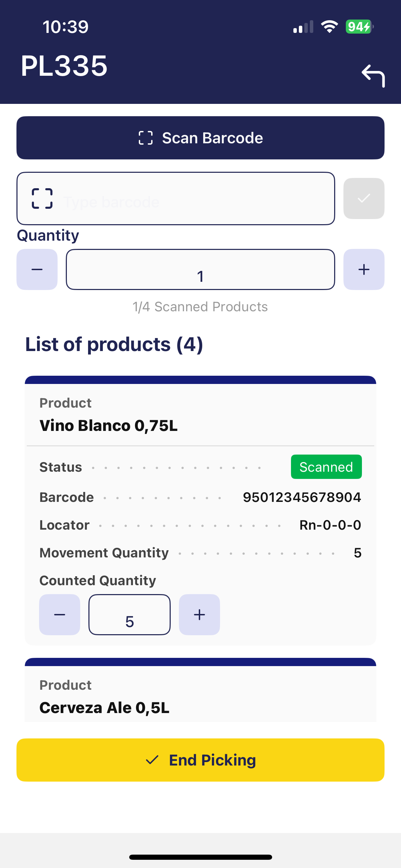Tap the battery indicator in status bar
The height and width of the screenshot is (868, 401).
point(359,27)
